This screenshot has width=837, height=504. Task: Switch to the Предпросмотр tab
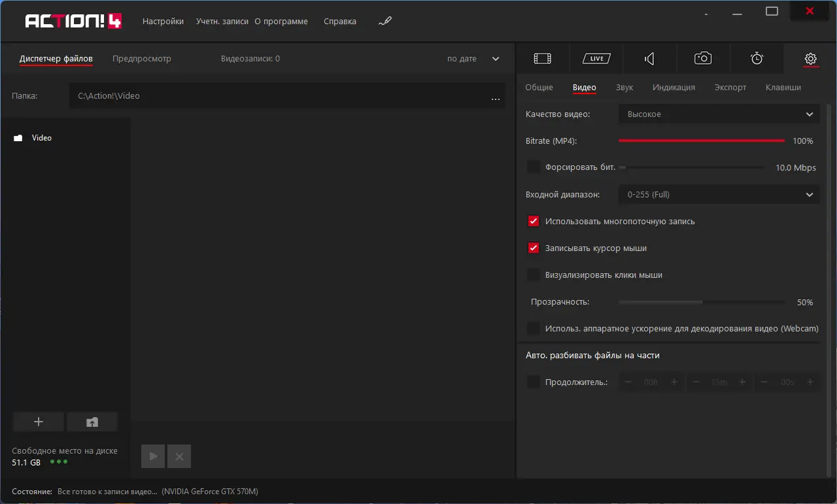[x=142, y=59]
